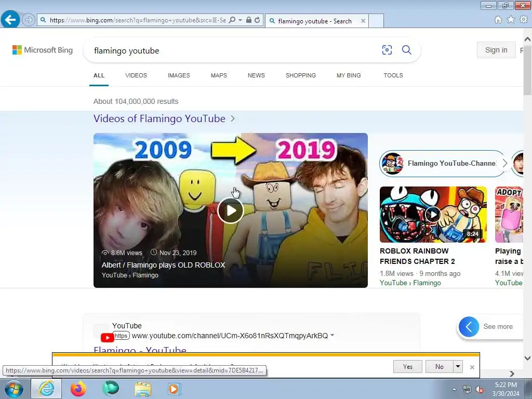The height and width of the screenshot is (399, 532).
Task: Open Favorites star icon
Action: [511, 20]
